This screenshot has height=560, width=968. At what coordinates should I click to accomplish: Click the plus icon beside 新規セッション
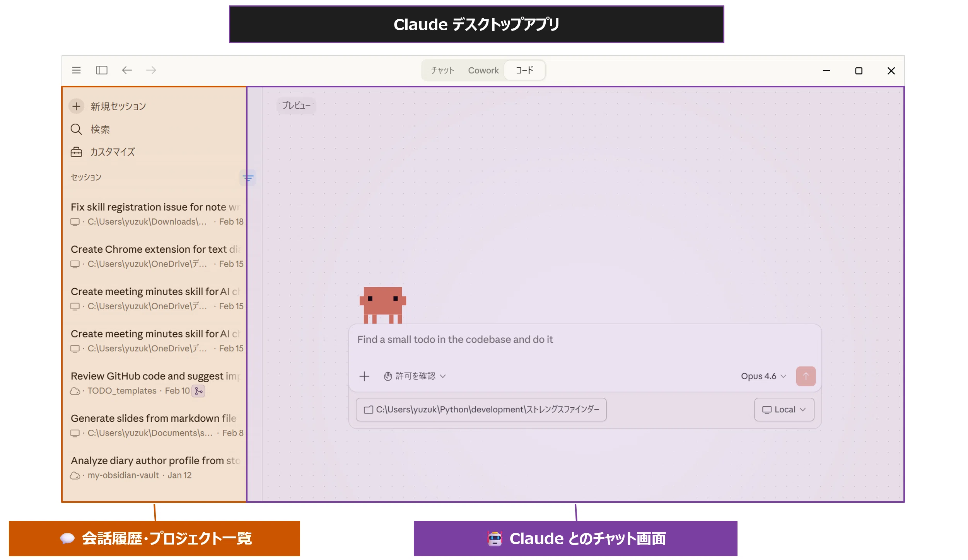pyautogui.click(x=77, y=106)
